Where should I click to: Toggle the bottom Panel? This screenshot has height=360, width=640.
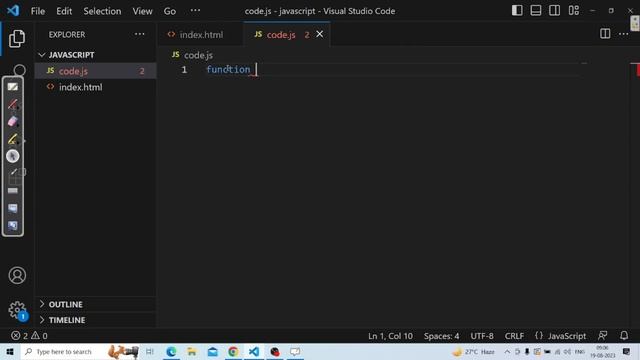click(536, 11)
